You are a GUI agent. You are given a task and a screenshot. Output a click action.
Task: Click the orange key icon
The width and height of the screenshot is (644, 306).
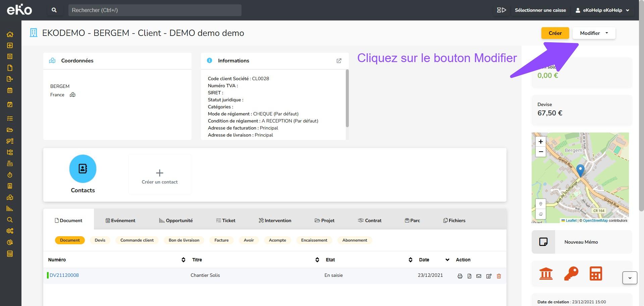[x=571, y=274]
